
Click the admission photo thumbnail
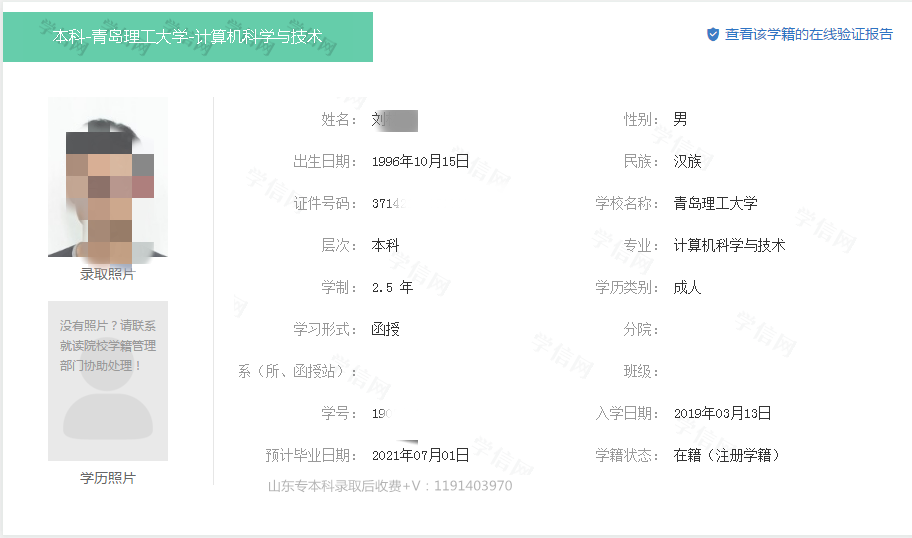[108, 177]
